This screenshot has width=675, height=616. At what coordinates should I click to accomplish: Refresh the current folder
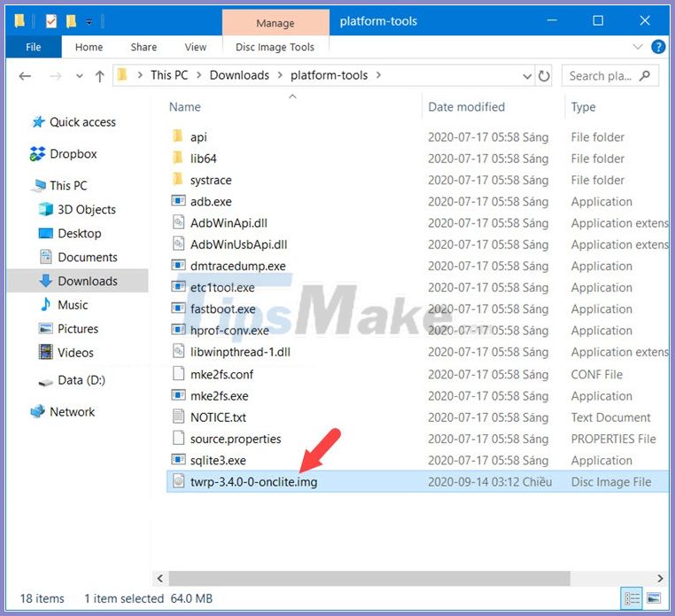tap(544, 76)
